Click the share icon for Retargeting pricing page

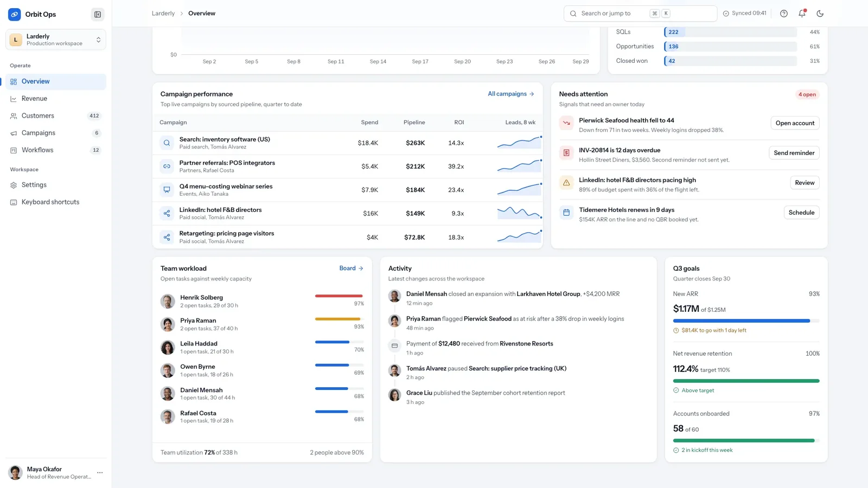(167, 237)
